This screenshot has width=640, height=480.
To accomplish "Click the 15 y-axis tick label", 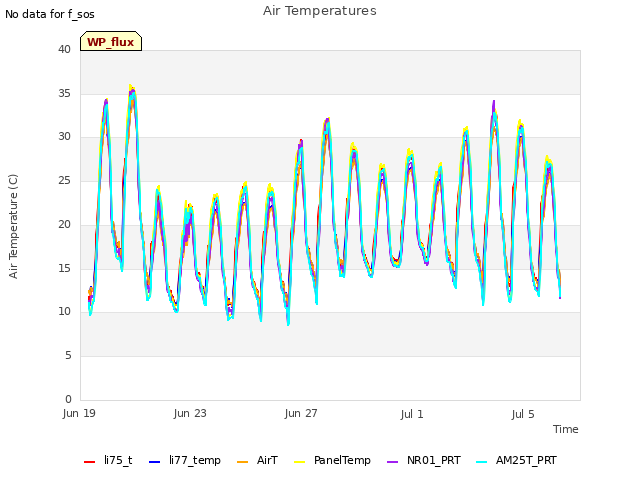I will click(64, 268).
